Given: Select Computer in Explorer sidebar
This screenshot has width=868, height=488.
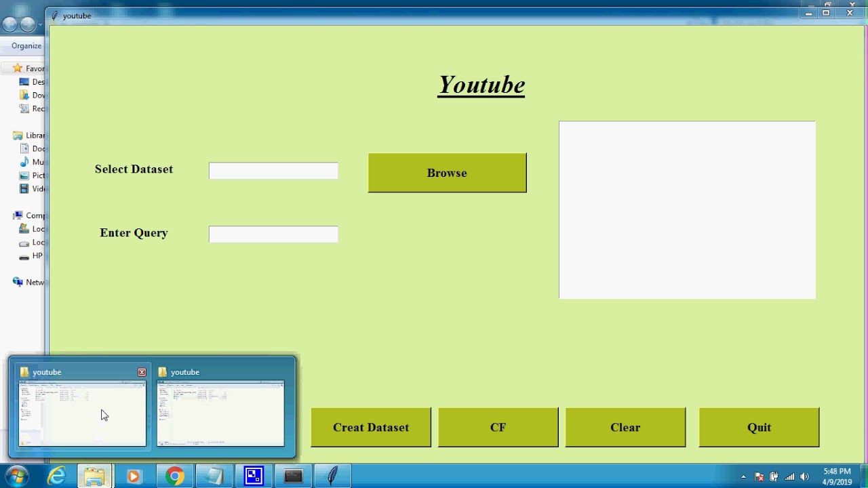Looking at the screenshot, I should [x=28, y=216].
